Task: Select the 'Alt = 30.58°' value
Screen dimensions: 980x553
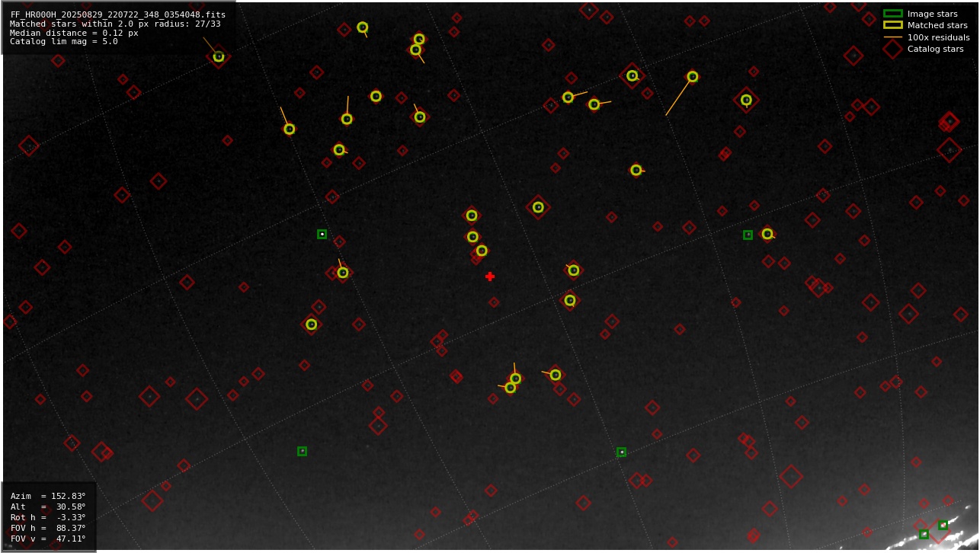Action: coord(48,507)
